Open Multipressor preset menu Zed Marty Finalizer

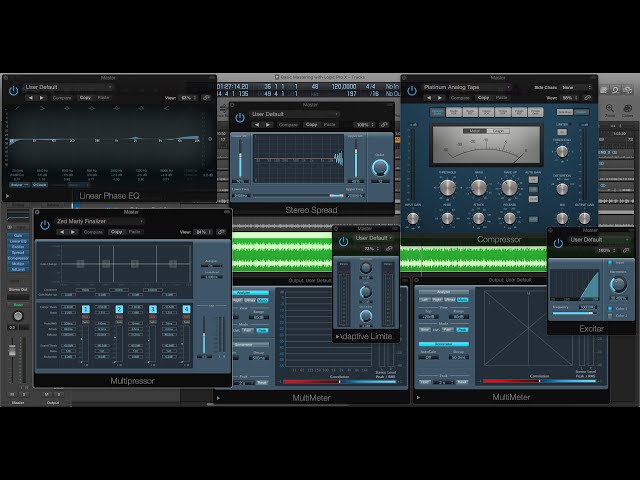[x=100, y=221]
